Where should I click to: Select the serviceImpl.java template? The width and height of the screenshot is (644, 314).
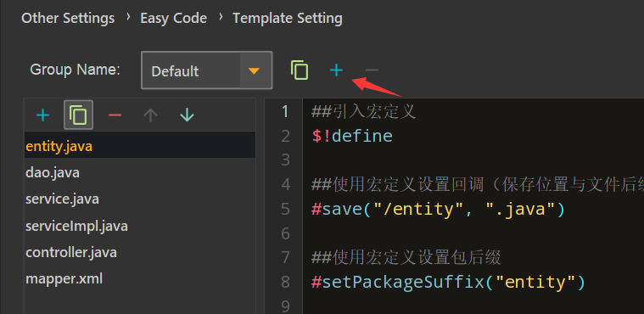pos(140,226)
